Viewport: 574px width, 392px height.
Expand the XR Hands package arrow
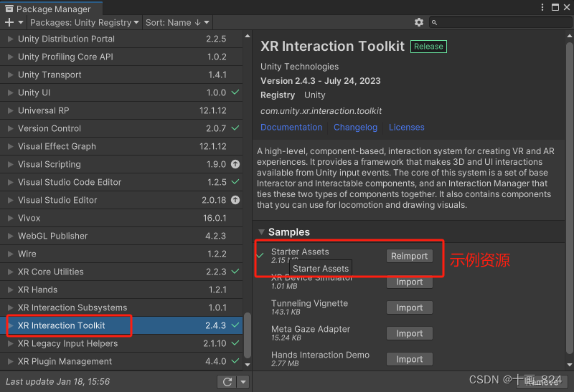click(11, 290)
